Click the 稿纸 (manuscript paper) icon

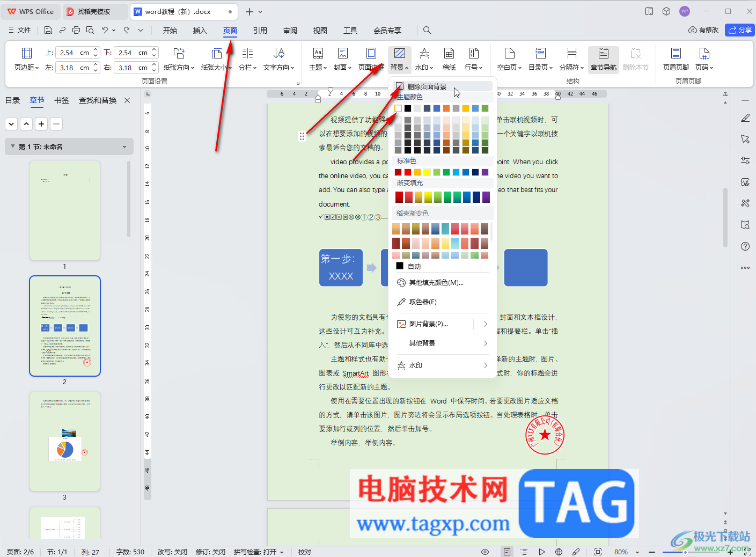pos(449,59)
